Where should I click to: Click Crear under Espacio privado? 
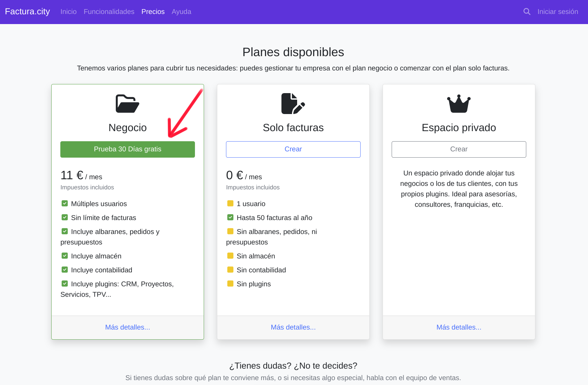point(459,149)
